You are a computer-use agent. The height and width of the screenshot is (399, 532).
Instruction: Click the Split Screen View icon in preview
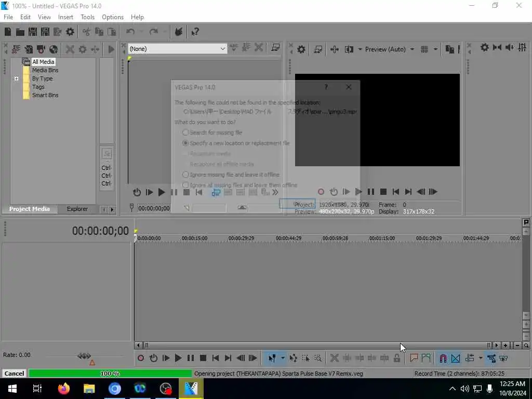coord(349,49)
